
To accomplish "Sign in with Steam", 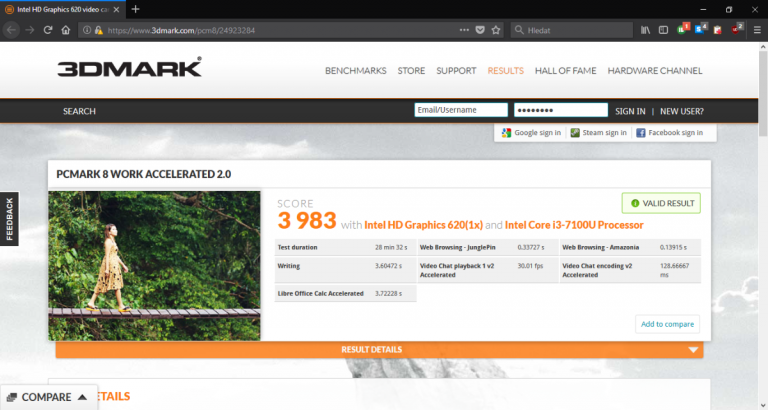I will [598, 133].
